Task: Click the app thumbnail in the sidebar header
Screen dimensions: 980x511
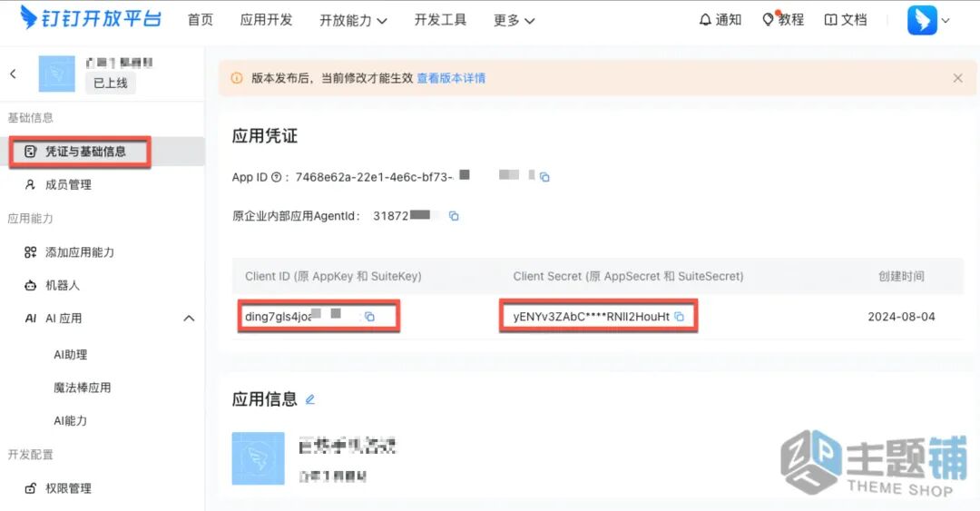Action: click(x=57, y=74)
